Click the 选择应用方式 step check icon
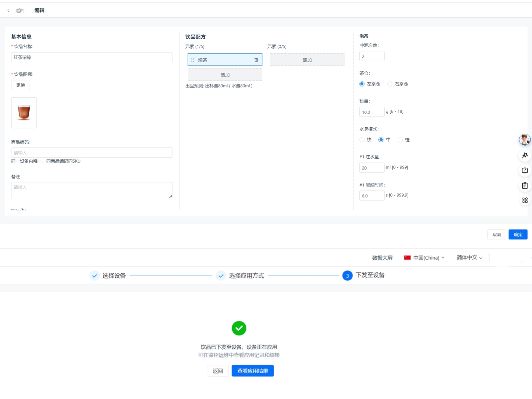This screenshot has width=532, height=399. (221, 276)
